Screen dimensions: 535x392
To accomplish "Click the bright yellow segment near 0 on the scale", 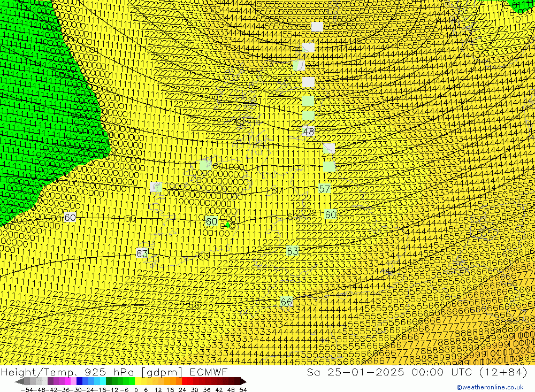I will 138,381.
